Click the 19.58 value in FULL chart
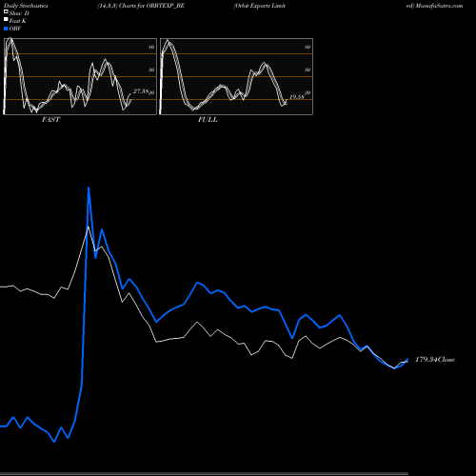This screenshot has width=476, height=476. [x=297, y=97]
